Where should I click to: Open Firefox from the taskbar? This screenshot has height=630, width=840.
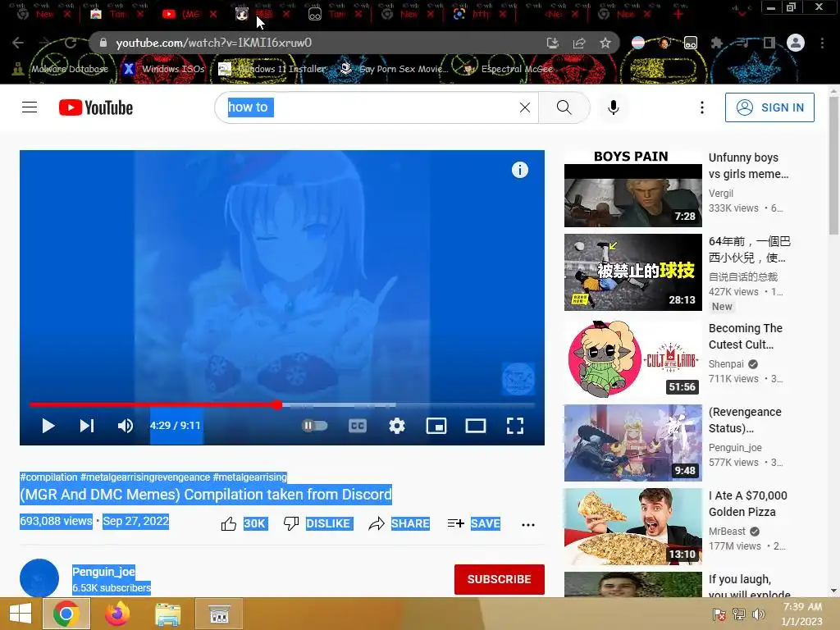116,614
